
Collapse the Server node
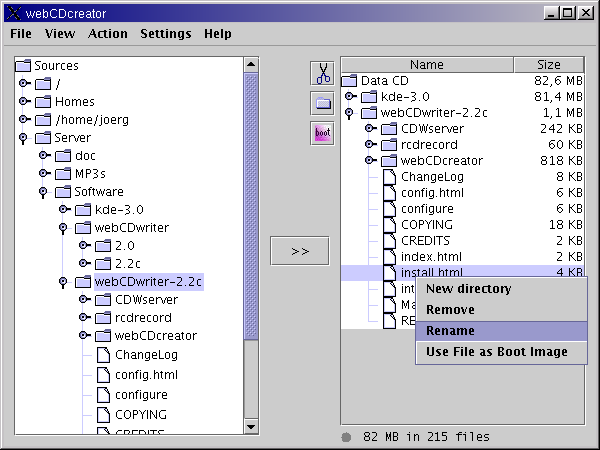tap(23, 138)
